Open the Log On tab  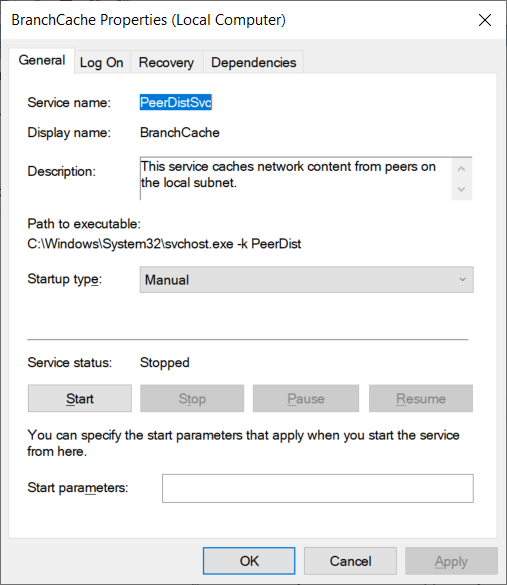[x=101, y=63]
